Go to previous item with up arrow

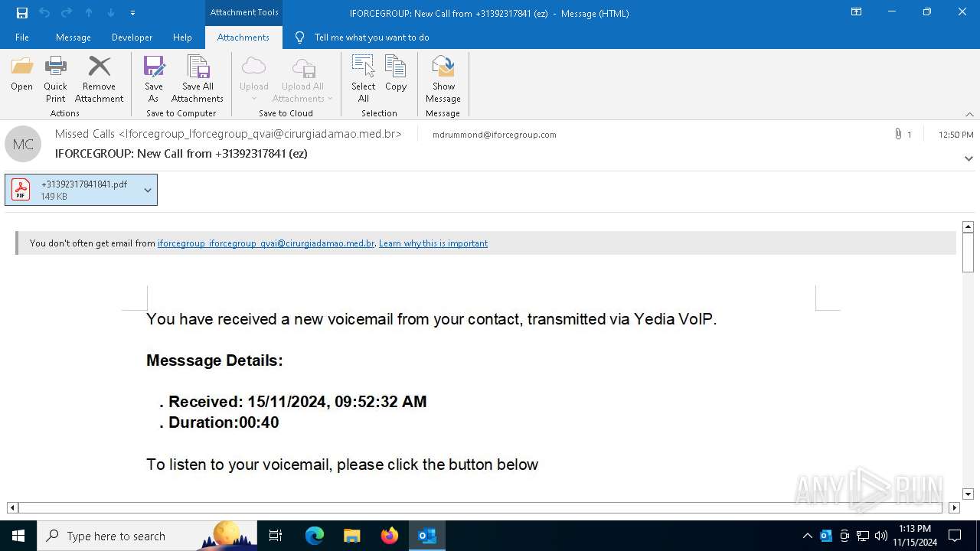click(x=89, y=13)
